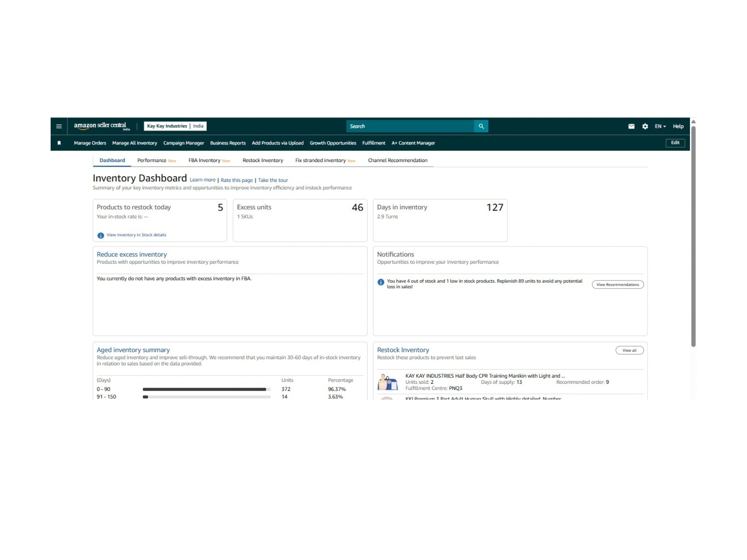Click the page vertical scrollbar

pyautogui.click(x=693, y=236)
